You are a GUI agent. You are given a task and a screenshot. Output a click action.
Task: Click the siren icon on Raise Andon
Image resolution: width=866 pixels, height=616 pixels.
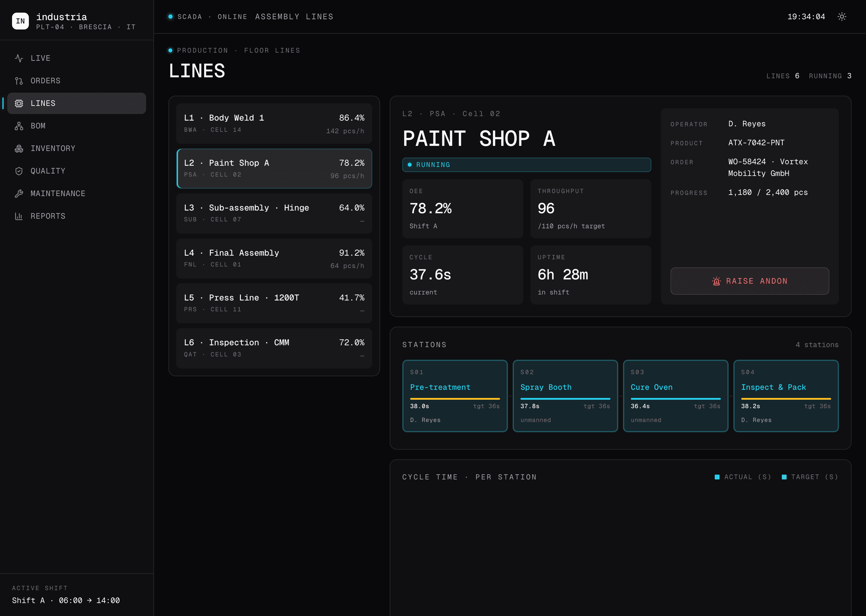click(716, 281)
